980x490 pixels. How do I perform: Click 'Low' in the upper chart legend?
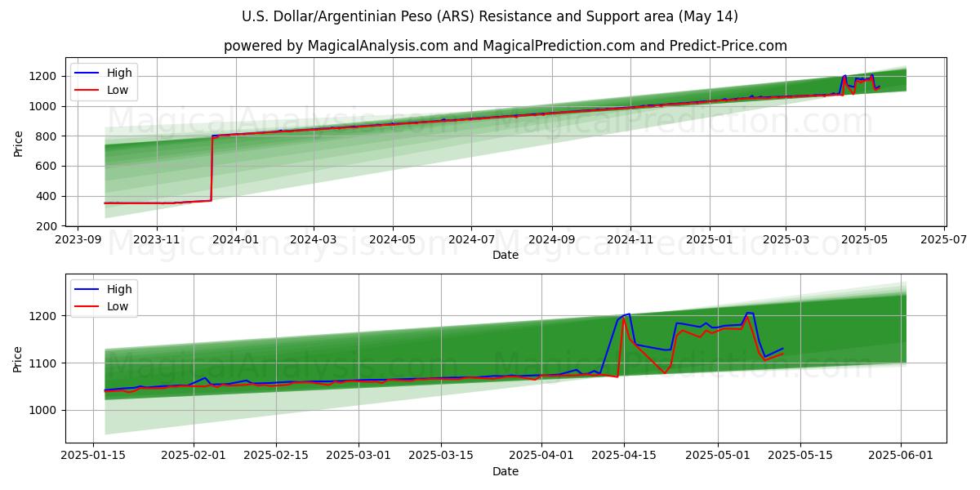pyautogui.click(x=118, y=90)
